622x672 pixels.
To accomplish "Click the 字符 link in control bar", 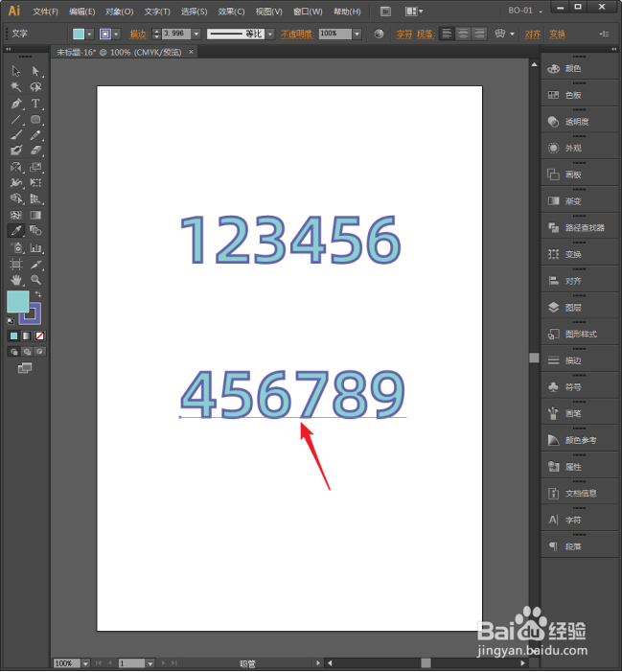I will pyautogui.click(x=403, y=34).
